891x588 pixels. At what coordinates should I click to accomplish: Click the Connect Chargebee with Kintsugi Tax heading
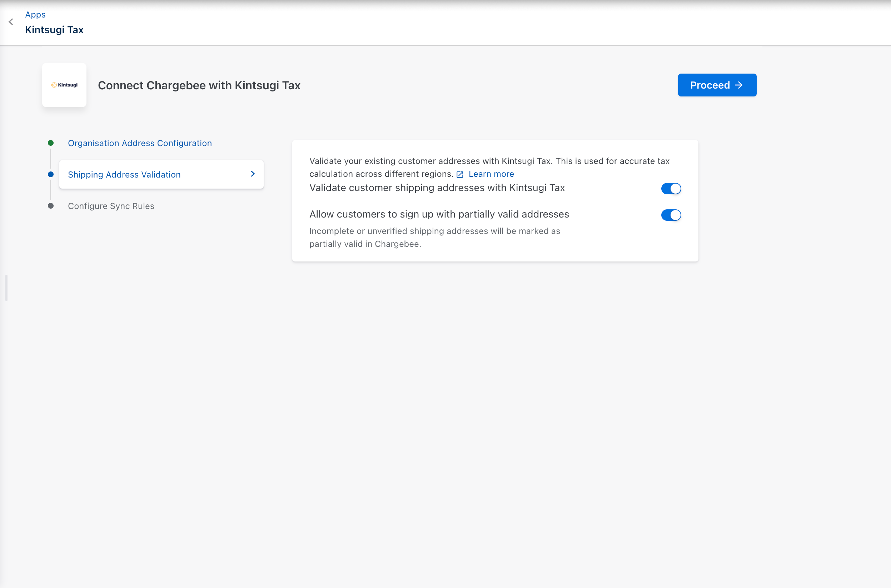[x=199, y=85]
